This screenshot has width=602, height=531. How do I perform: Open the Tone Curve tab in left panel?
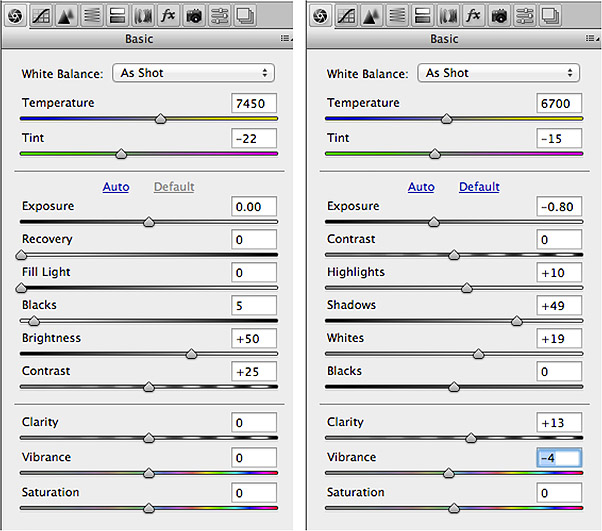pos(43,15)
